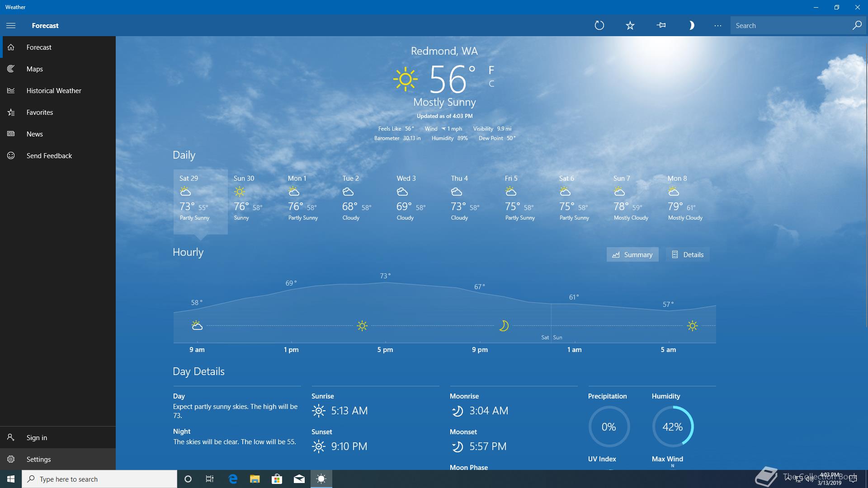This screenshot has height=488, width=868.
Task: Select Fahrenheit temperature unit
Action: pos(491,70)
